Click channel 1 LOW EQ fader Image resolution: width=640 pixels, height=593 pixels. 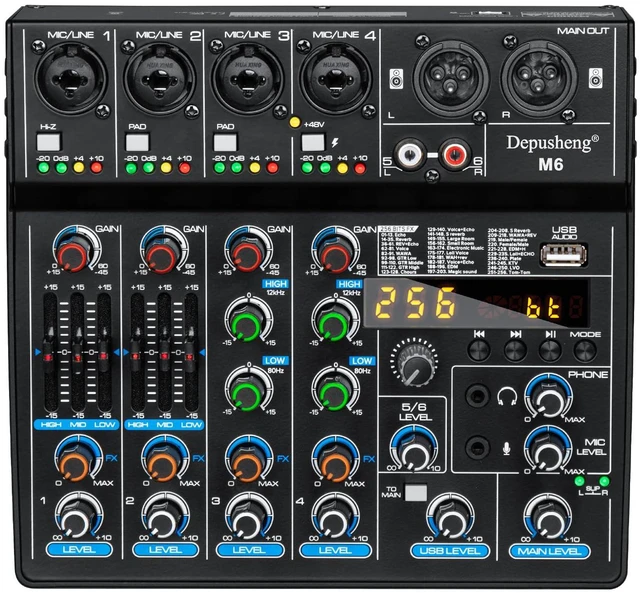[104, 352]
